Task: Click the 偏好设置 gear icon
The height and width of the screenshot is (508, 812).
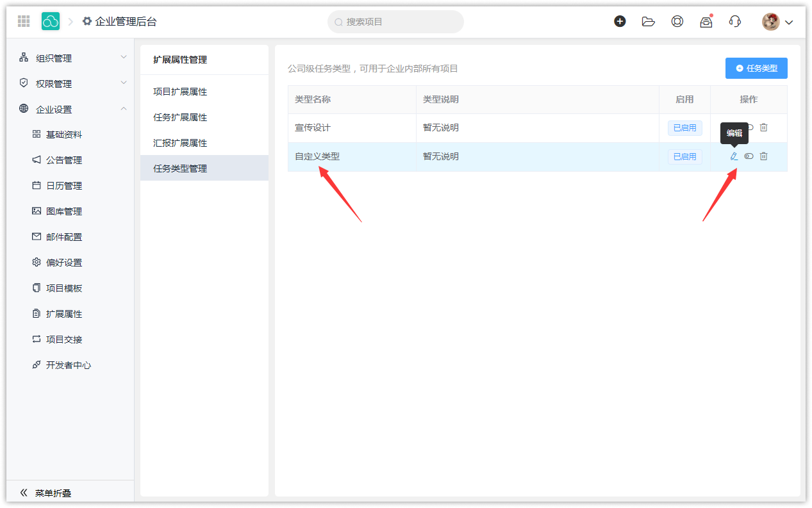Action: point(37,263)
